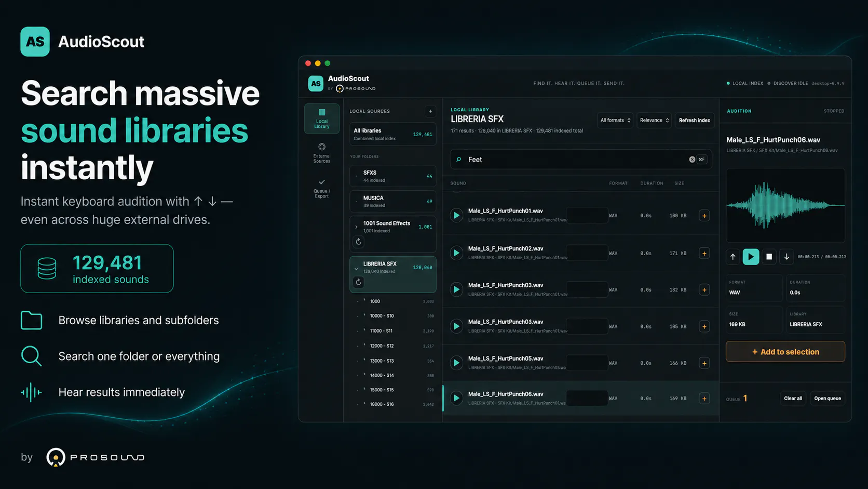The width and height of the screenshot is (868, 489).
Task: Stop playback in the Audition panel
Action: tap(769, 257)
